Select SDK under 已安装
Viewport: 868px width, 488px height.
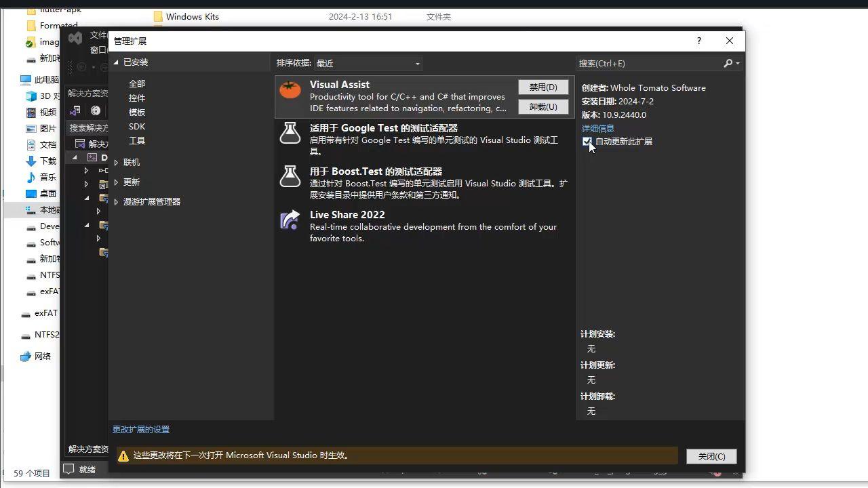[137, 126]
